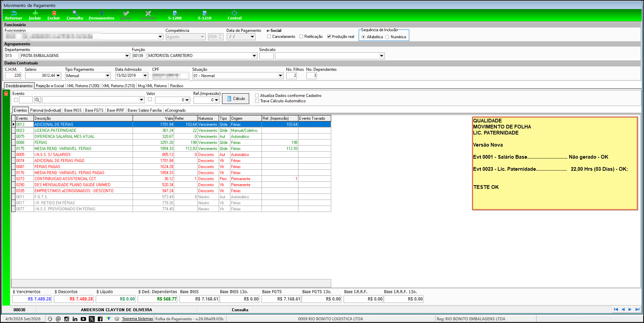
Task: Open the Data de Pagamento date dropdown
Action: 253,37
